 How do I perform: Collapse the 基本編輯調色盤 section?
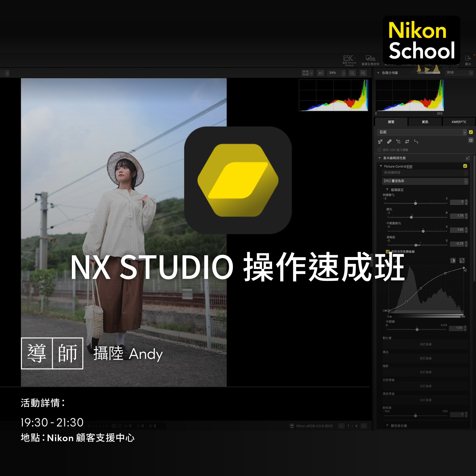coord(379,158)
